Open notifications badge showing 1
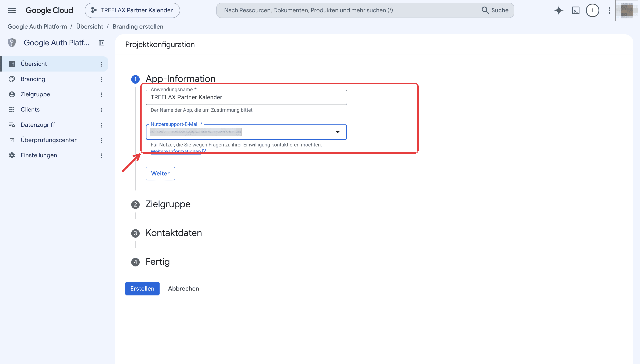The height and width of the screenshot is (364, 640). point(593,10)
